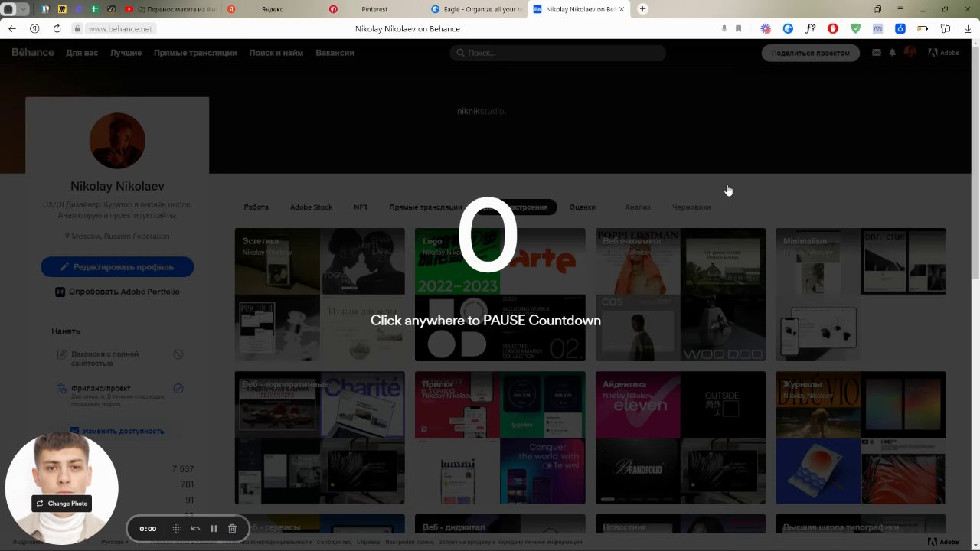The width and height of the screenshot is (980, 551).
Task: Open the blue circular Eagle extension
Action: click(788, 28)
